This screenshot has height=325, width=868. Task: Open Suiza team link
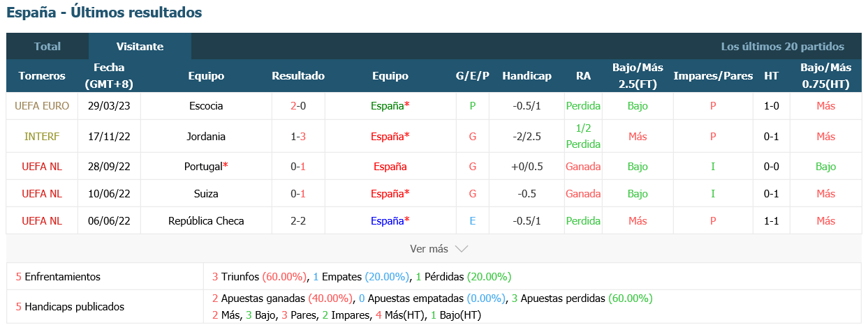click(x=206, y=193)
